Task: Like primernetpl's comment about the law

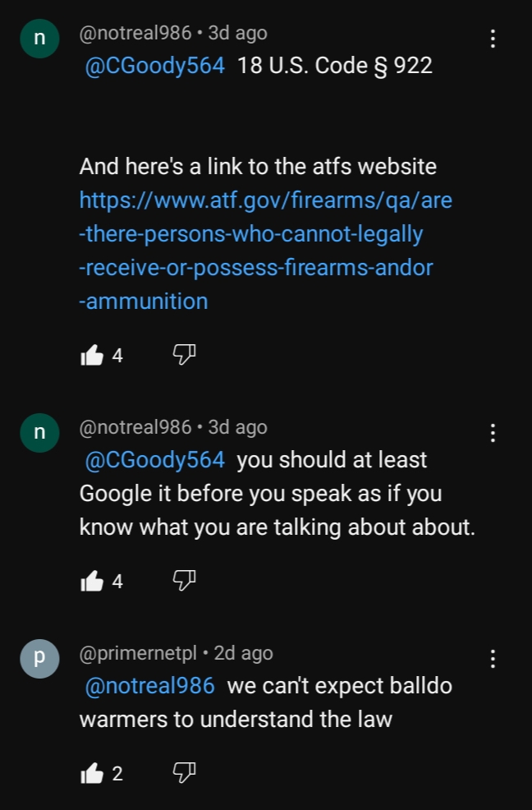Action: (x=93, y=773)
